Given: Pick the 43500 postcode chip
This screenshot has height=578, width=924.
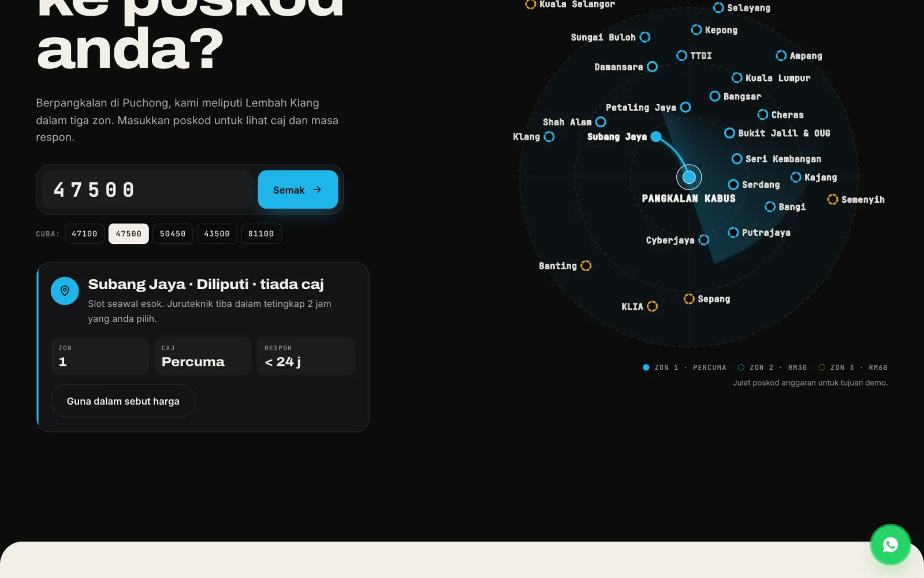Looking at the screenshot, I should coord(217,234).
